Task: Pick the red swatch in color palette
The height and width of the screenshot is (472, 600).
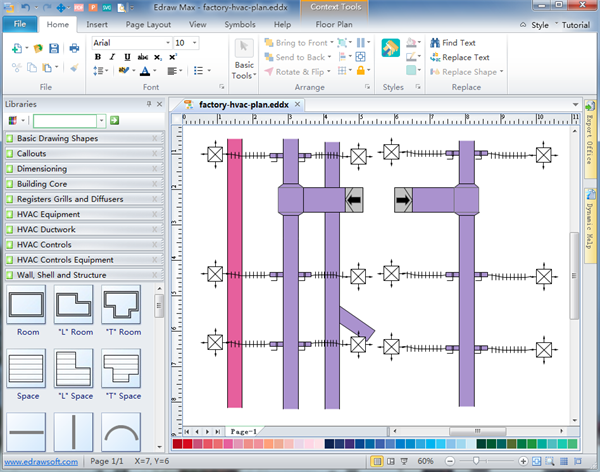Action: [187, 443]
